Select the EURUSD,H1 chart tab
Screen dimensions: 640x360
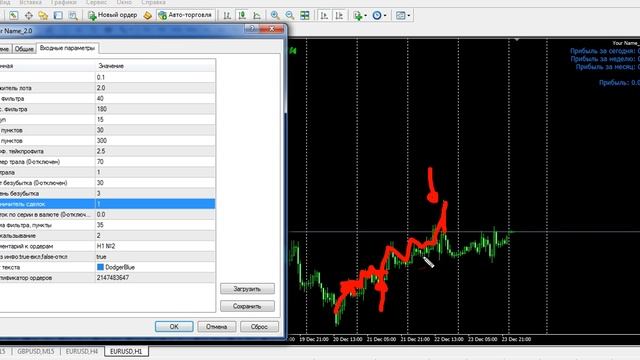(126, 351)
